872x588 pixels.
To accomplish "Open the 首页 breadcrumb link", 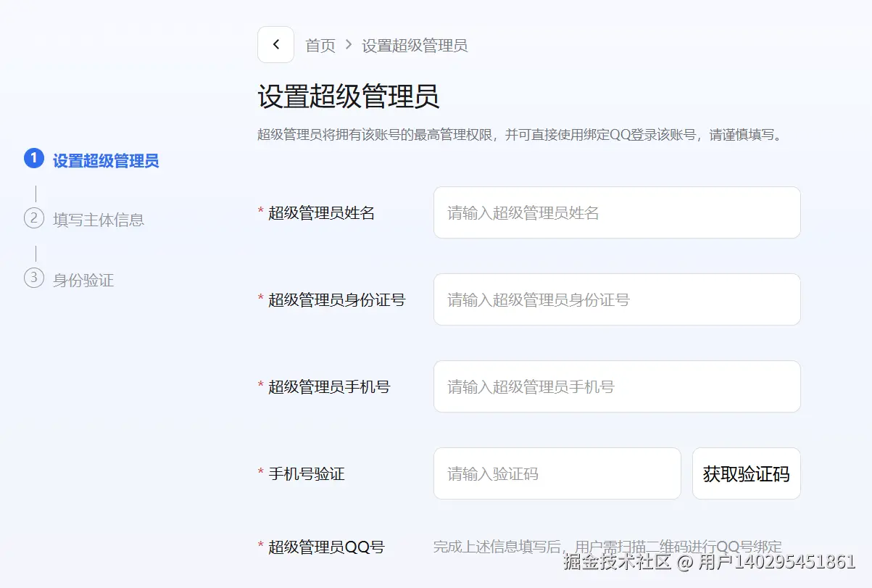I will [321, 45].
